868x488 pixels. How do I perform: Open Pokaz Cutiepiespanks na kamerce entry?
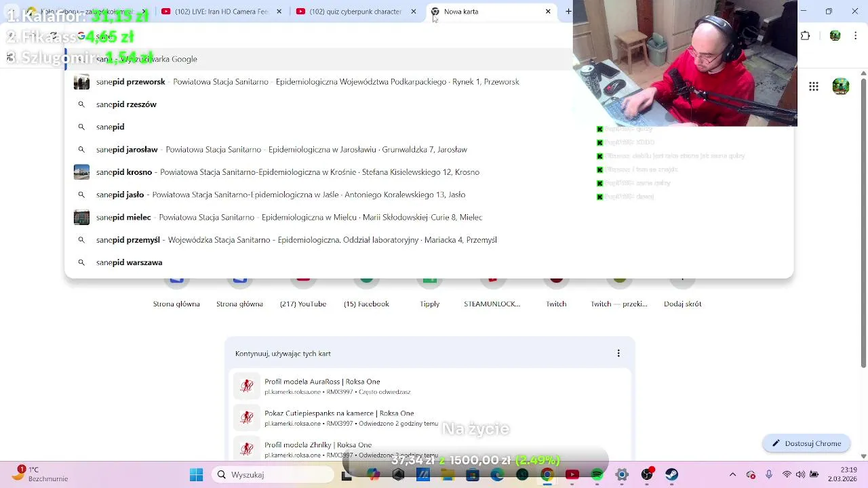(429, 418)
